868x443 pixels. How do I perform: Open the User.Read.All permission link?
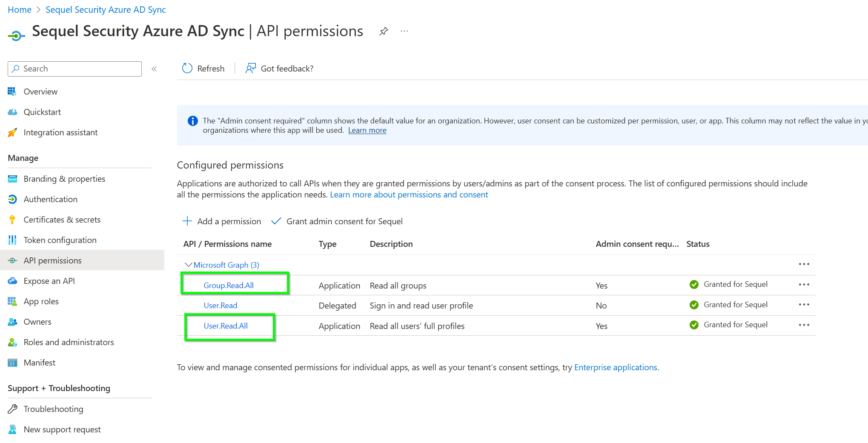pyautogui.click(x=226, y=326)
